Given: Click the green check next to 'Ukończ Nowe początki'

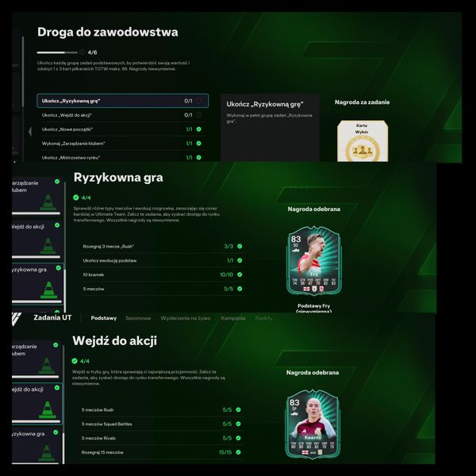Looking at the screenshot, I should click(199, 129).
